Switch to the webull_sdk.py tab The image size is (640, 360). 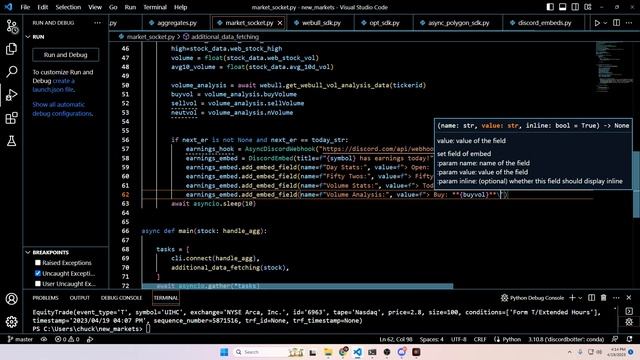tap(321, 23)
